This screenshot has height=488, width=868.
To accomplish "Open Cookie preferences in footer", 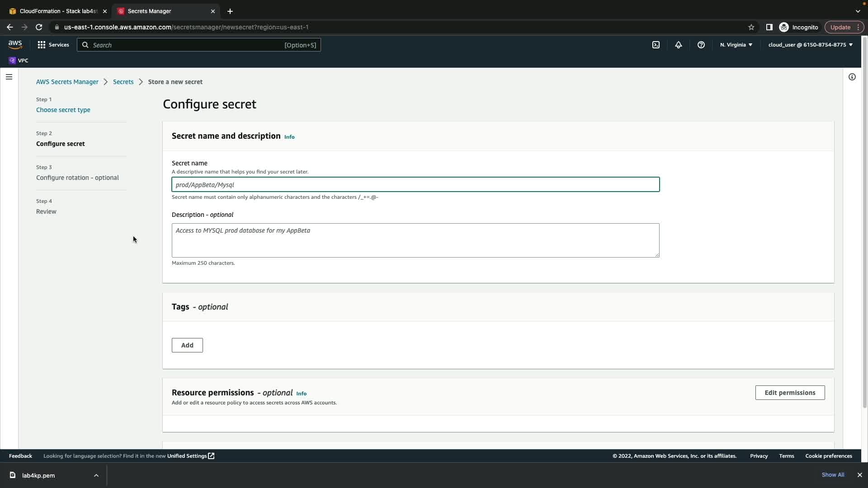I will [828, 456].
